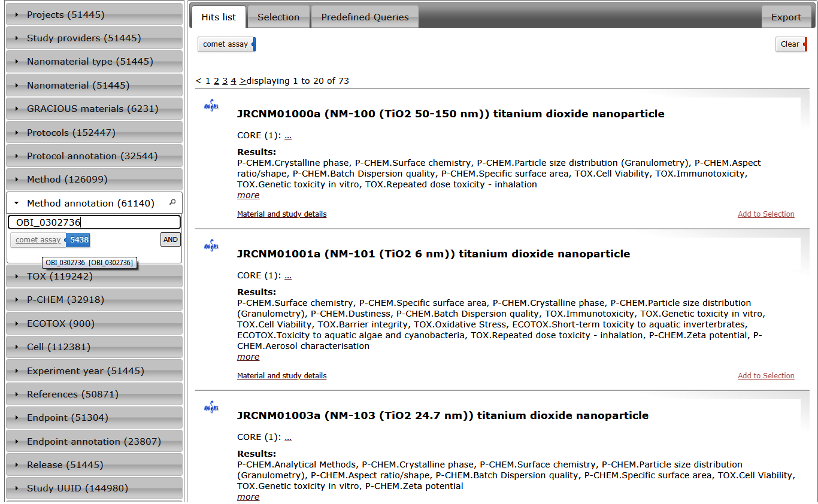Open Material and study details for JRCNM01001a
Viewport: 818px width, 504px height.
pyautogui.click(x=281, y=376)
